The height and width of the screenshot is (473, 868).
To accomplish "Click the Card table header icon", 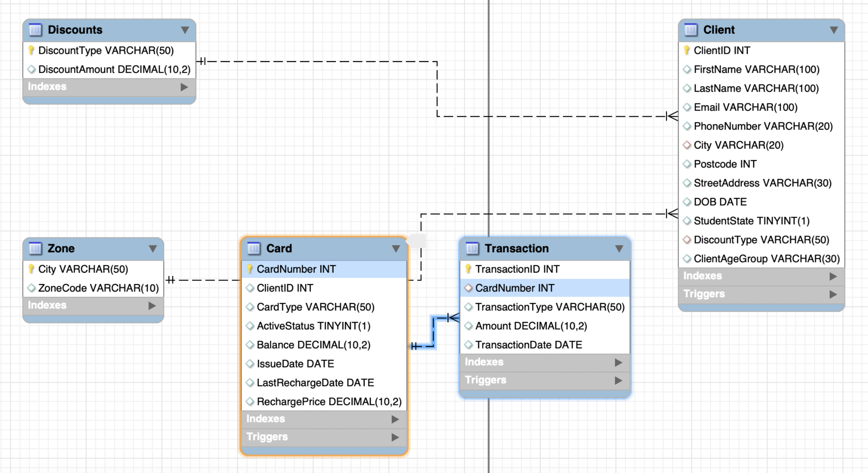I will (254, 248).
